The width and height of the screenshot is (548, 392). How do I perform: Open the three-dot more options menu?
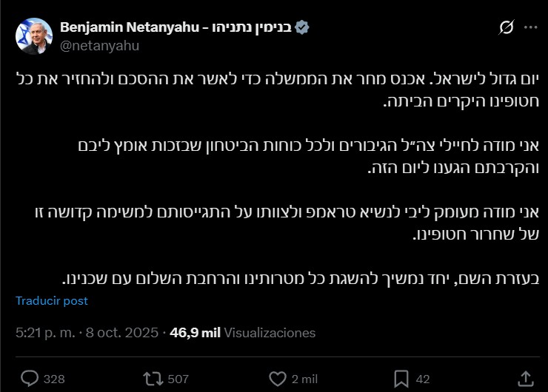530,27
